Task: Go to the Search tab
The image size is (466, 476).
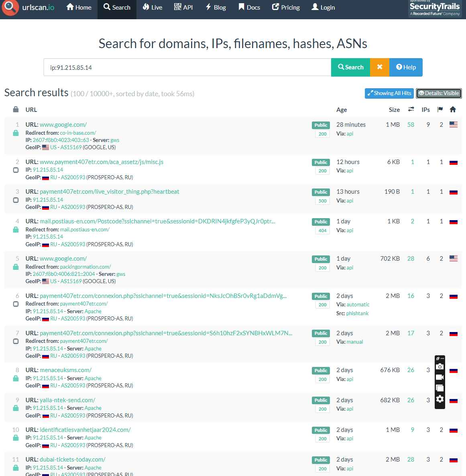Action: 117,7
